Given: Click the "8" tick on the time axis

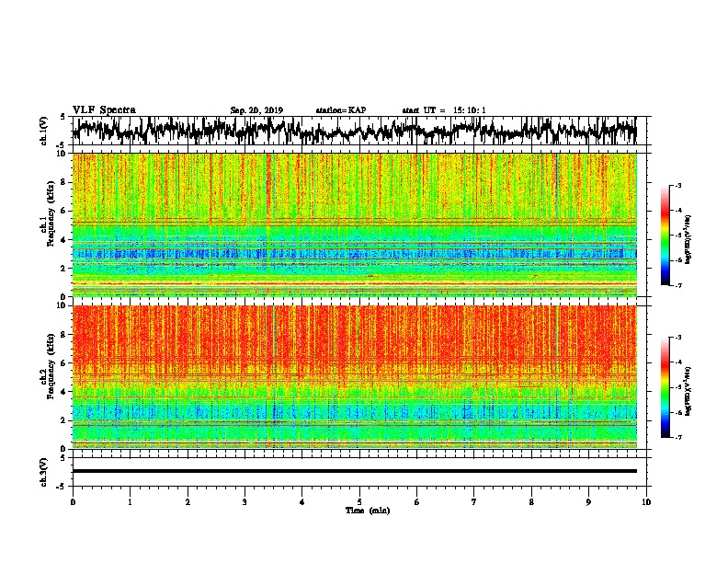Looking at the screenshot, I should click(x=531, y=502).
